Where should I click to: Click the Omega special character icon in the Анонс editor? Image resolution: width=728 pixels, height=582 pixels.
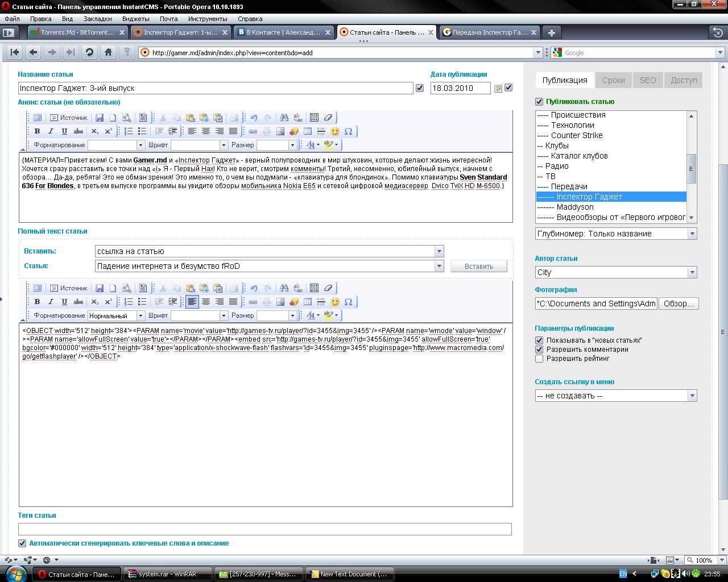pos(349,131)
